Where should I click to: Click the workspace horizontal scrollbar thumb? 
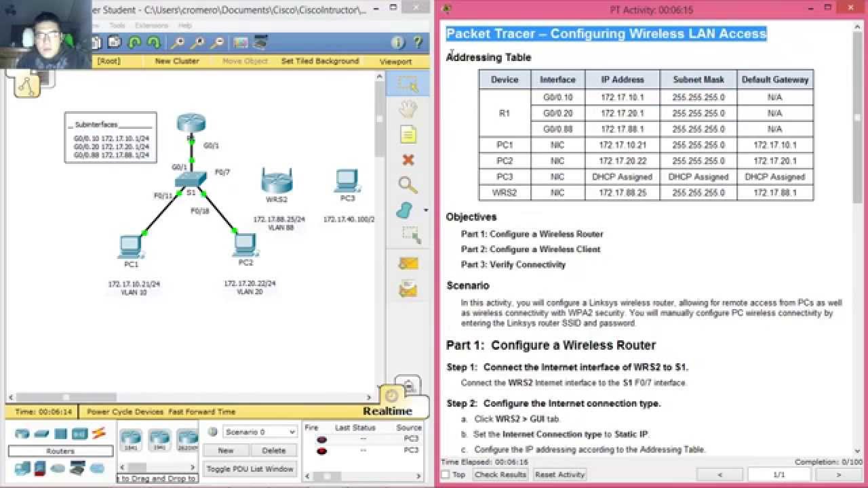click(66, 398)
